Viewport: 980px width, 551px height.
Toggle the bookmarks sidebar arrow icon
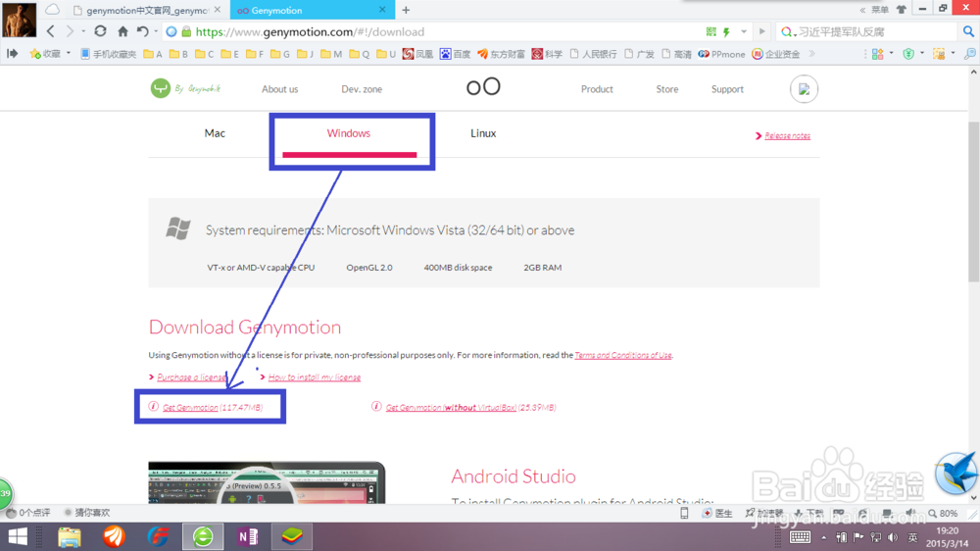click(12, 54)
